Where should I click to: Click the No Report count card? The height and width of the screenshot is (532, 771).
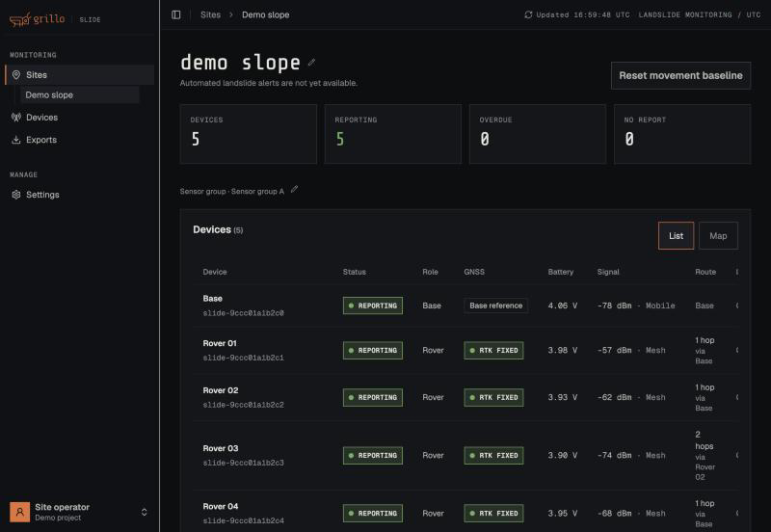[x=682, y=134]
